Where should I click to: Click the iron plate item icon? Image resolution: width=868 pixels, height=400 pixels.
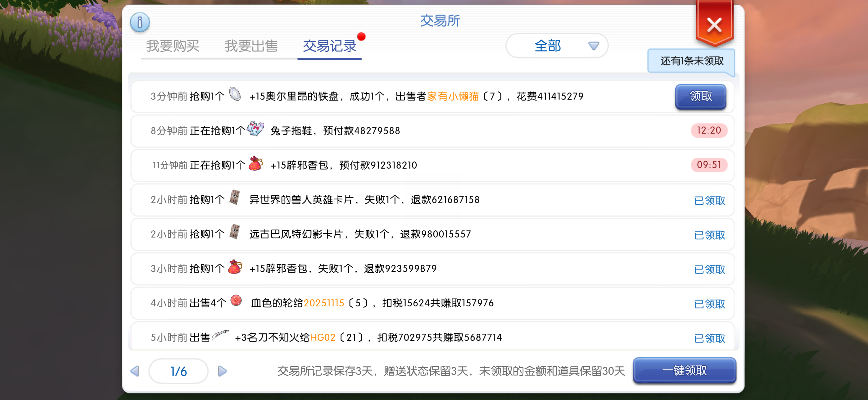coord(235,94)
